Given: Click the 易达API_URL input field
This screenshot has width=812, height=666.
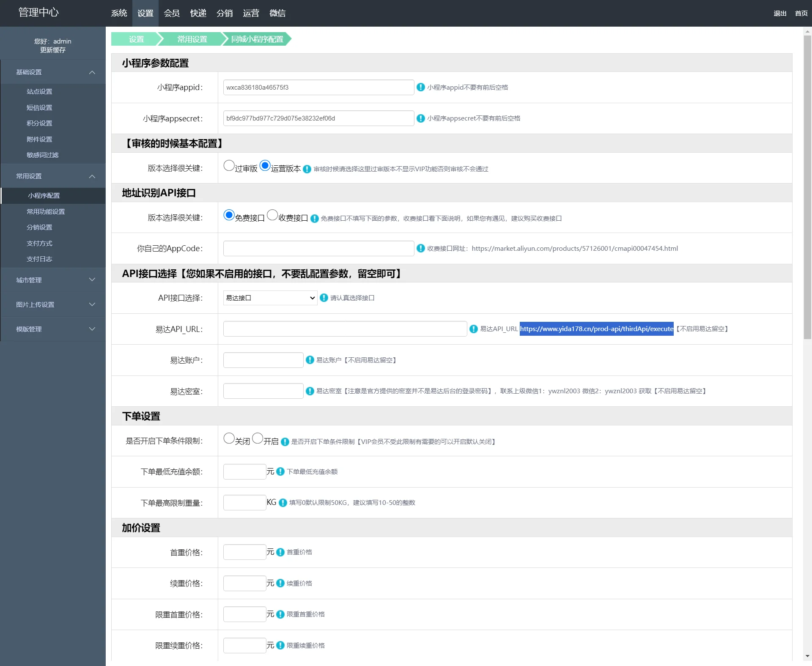Looking at the screenshot, I should click(345, 329).
